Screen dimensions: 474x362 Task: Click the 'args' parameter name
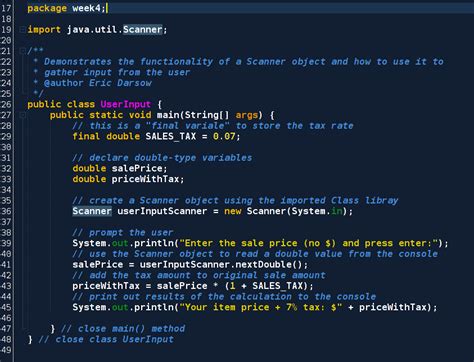pos(247,115)
